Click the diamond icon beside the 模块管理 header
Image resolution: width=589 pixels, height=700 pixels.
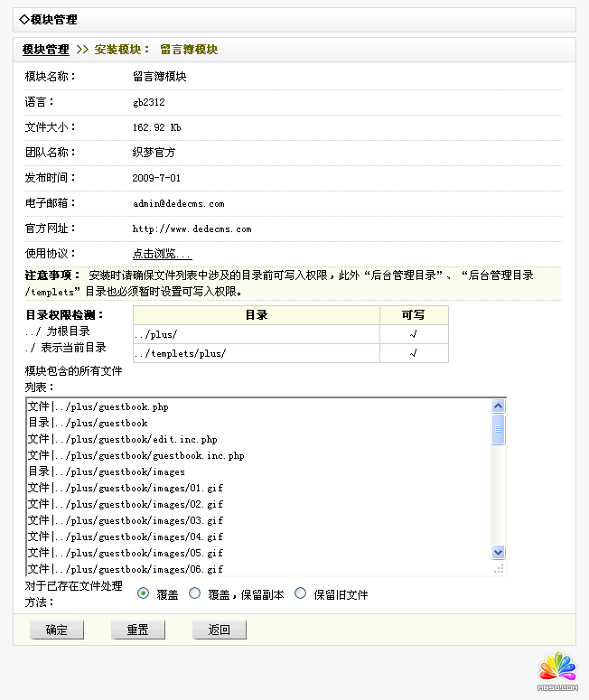coord(23,19)
